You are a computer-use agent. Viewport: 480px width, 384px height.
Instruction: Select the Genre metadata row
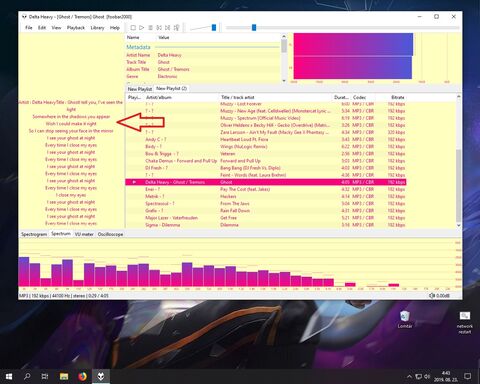pyautogui.click(x=203, y=76)
